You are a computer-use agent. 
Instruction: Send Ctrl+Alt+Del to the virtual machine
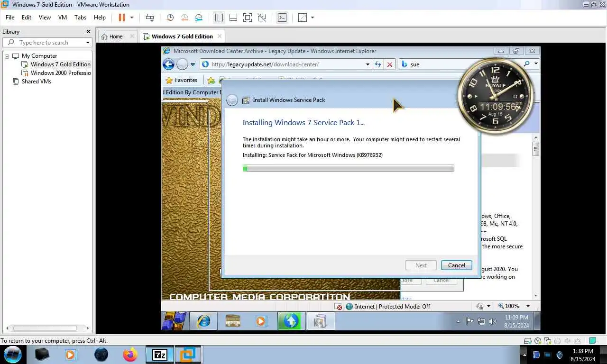pos(150,18)
